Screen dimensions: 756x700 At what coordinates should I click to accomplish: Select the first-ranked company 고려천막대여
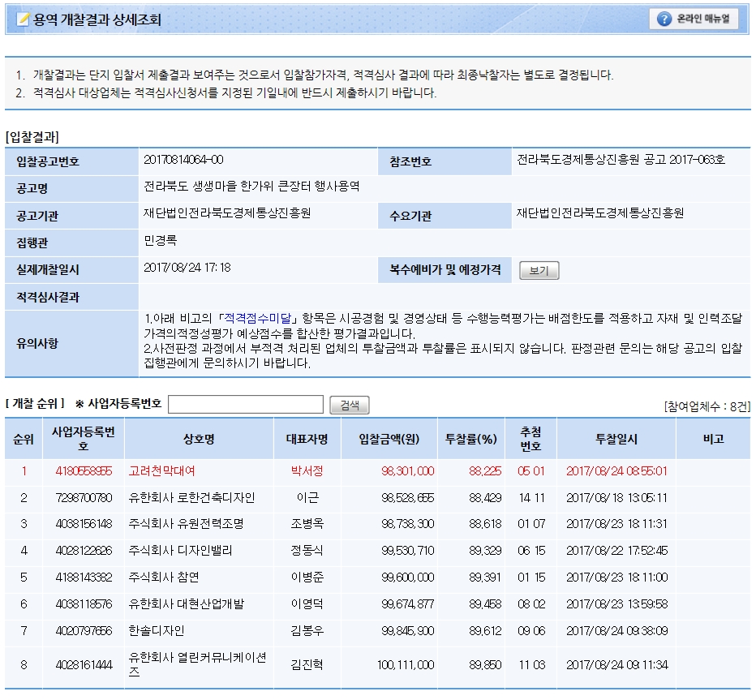(161, 470)
